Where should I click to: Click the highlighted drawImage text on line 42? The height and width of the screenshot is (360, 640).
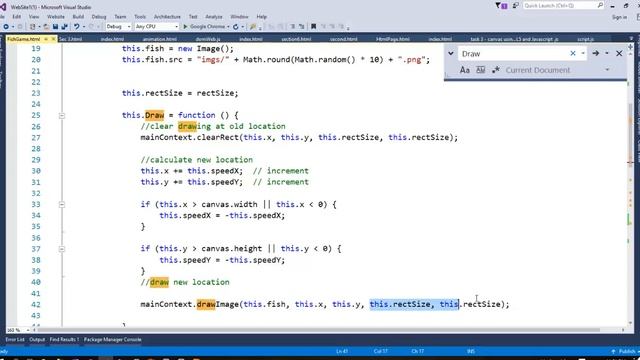(206, 304)
